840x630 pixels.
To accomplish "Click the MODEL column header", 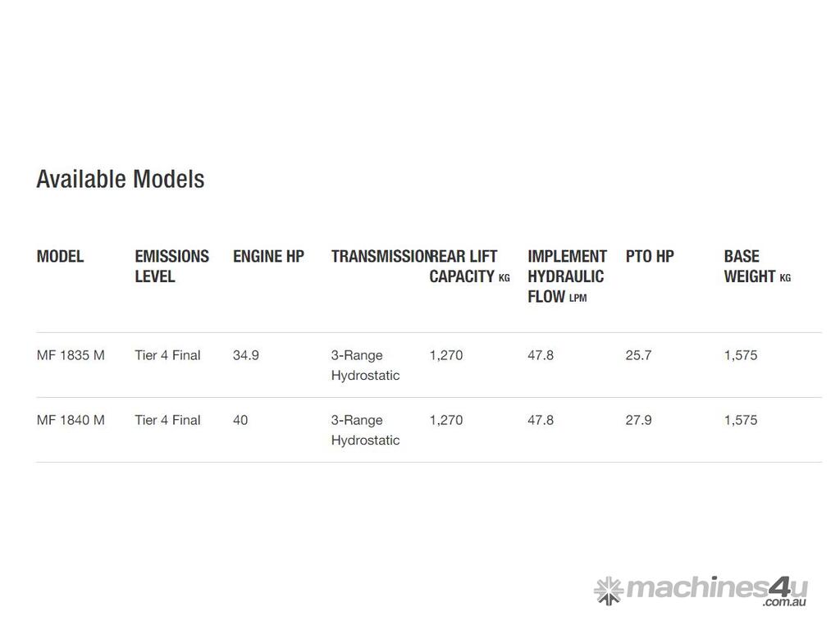I will (60, 257).
